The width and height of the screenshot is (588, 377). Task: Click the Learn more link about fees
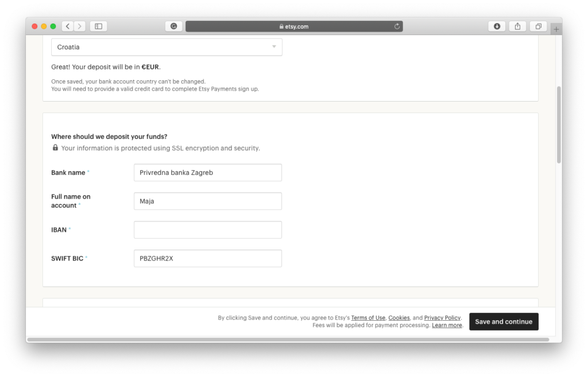(x=447, y=325)
